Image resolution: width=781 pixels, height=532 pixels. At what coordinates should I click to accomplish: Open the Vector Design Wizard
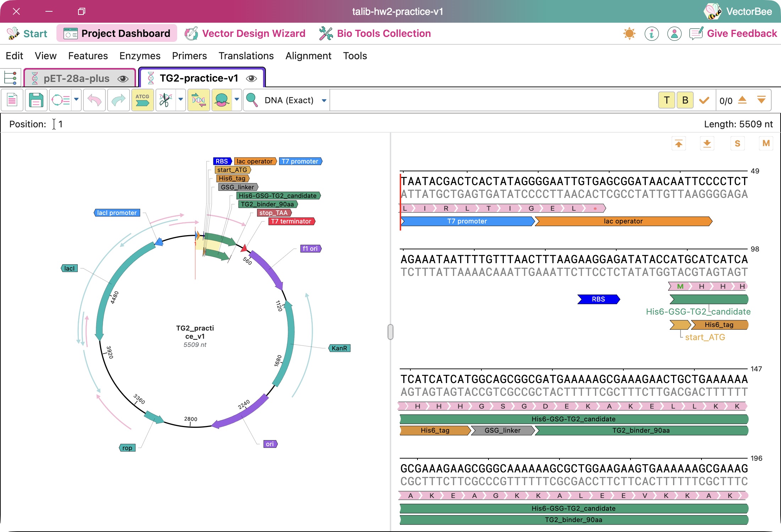click(x=245, y=34)
